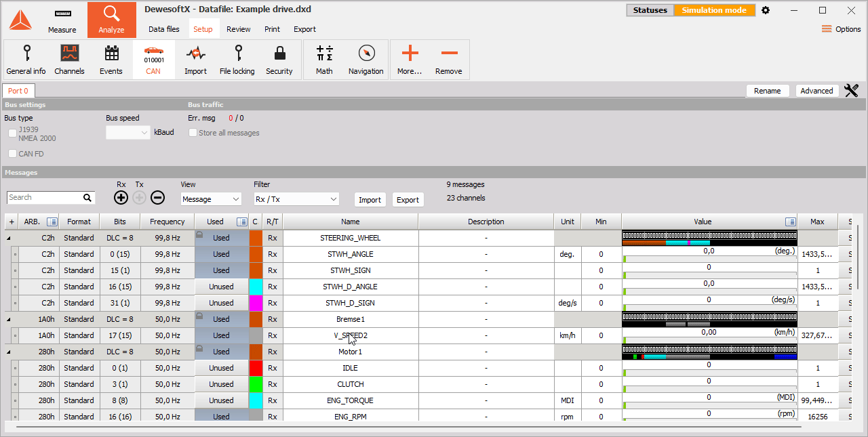Click the Dewesoft logo icon

click(x=20, y=20)
